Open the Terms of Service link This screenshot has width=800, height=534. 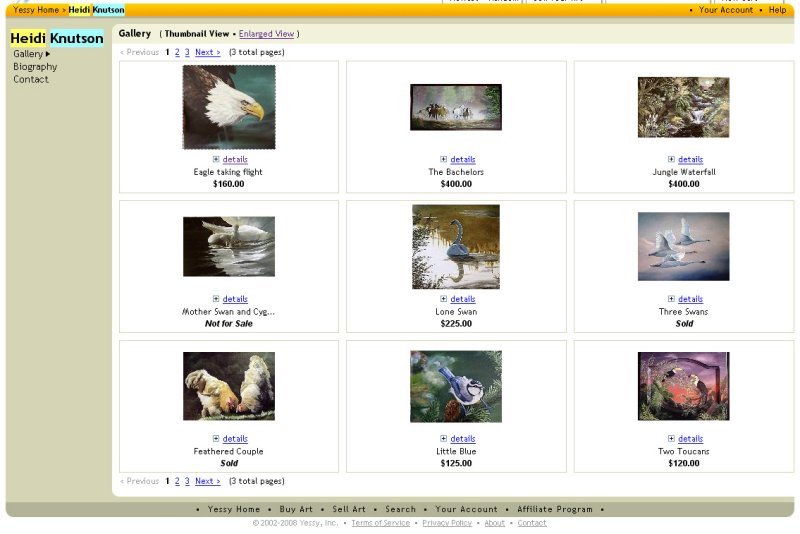[381, 523]
